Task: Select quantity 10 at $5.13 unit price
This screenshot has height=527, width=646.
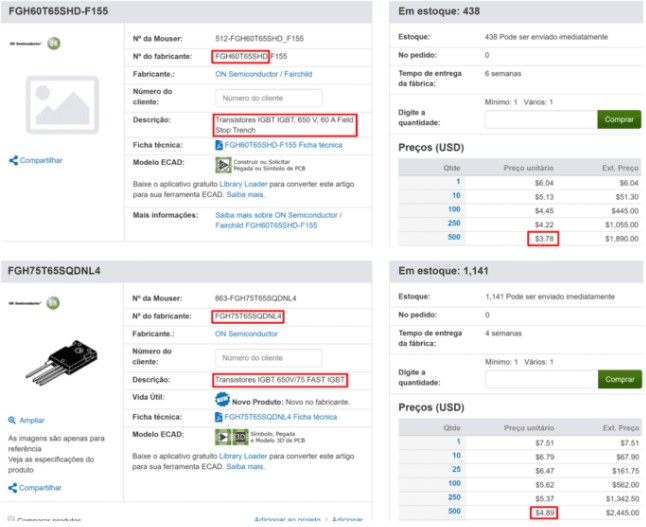Action: coord(456,195)
